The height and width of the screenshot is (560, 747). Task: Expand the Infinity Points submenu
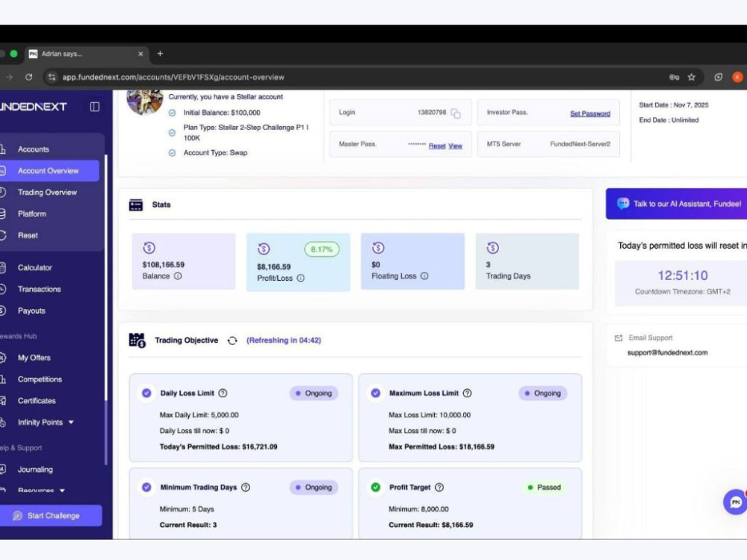(x=71, y=423)
